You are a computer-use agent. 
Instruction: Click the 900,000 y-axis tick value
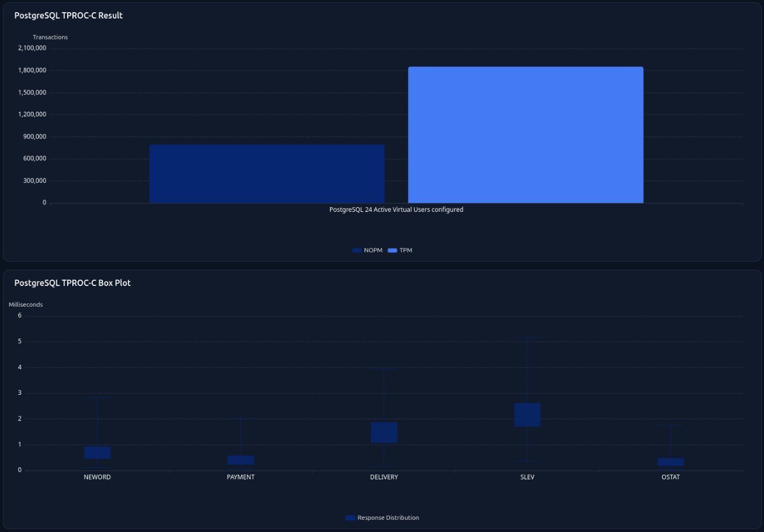point(35,137)
